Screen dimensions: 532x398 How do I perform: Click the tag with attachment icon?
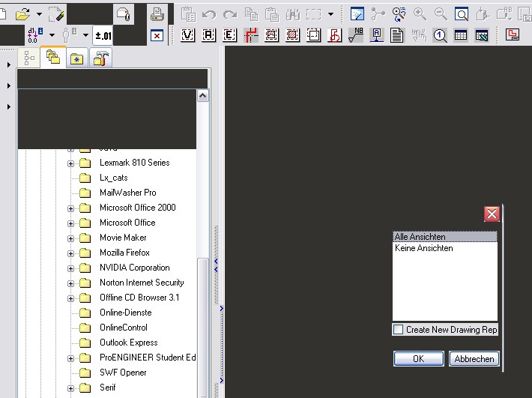pyautogui.click(x=124, y=14)
